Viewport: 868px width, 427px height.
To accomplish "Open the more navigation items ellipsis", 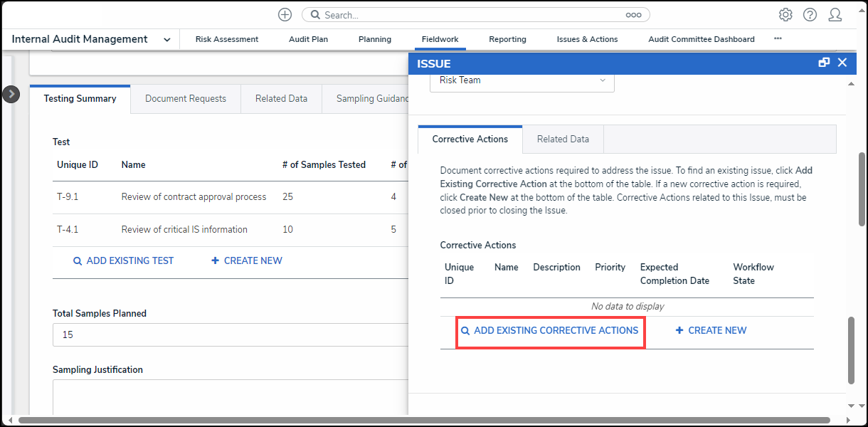I will [778, 39].
